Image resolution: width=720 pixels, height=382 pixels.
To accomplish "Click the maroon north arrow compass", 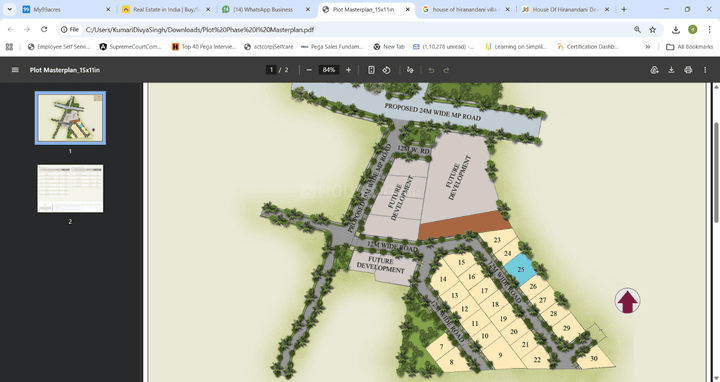I will pos(627,301).
